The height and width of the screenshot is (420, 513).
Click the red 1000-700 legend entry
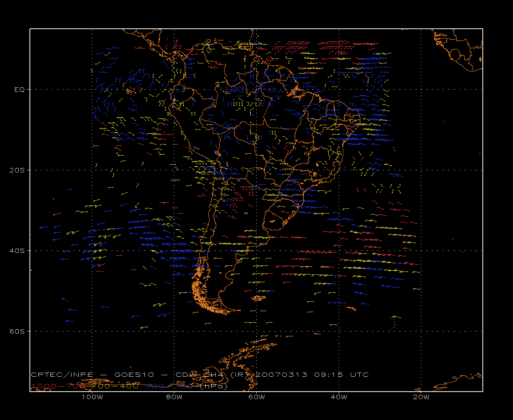coord(58,386)
